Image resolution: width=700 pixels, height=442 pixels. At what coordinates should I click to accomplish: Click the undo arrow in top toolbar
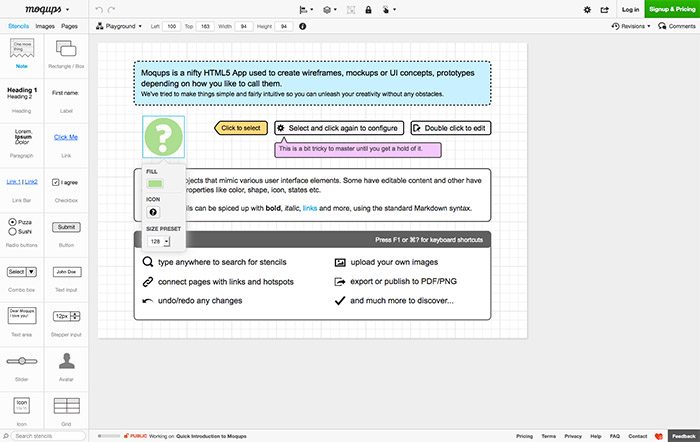(98, 9)
